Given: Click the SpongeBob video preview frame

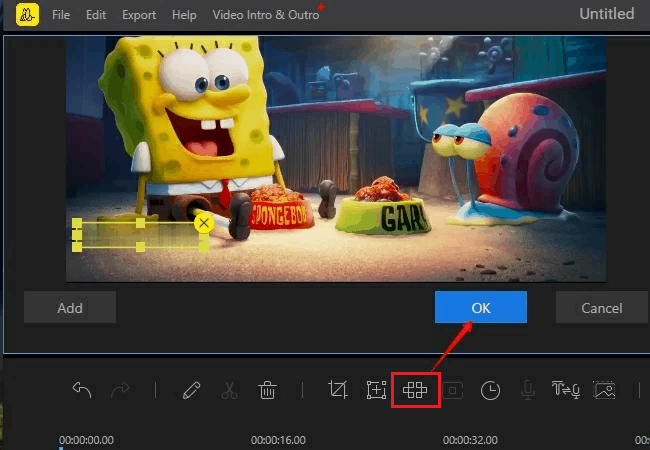Looking at the screenshot, I should (x=336, y=159).
